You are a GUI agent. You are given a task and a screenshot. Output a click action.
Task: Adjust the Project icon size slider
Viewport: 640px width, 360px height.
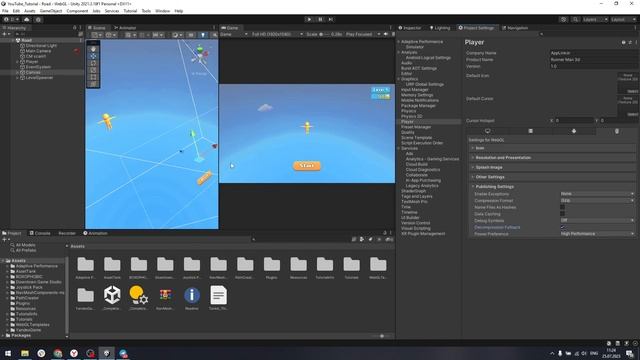pos(382,336)
